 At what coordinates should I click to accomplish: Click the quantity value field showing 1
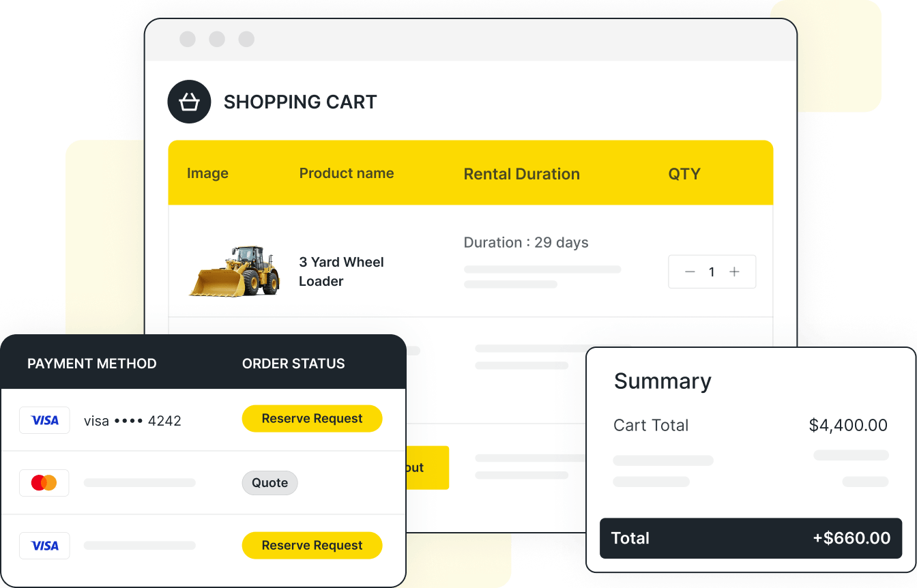[712, 271]
